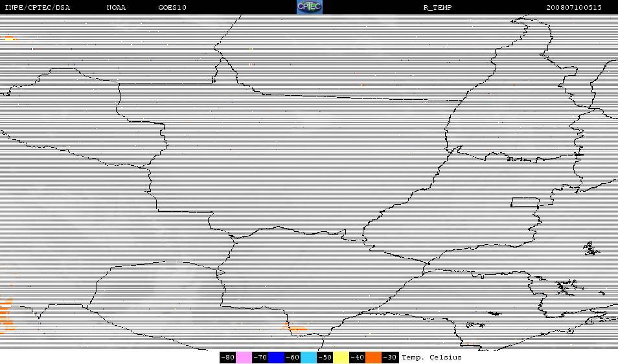Click the yellow -50 legend color swatch
Screen dimensions: 618x364
pos(341,358)
